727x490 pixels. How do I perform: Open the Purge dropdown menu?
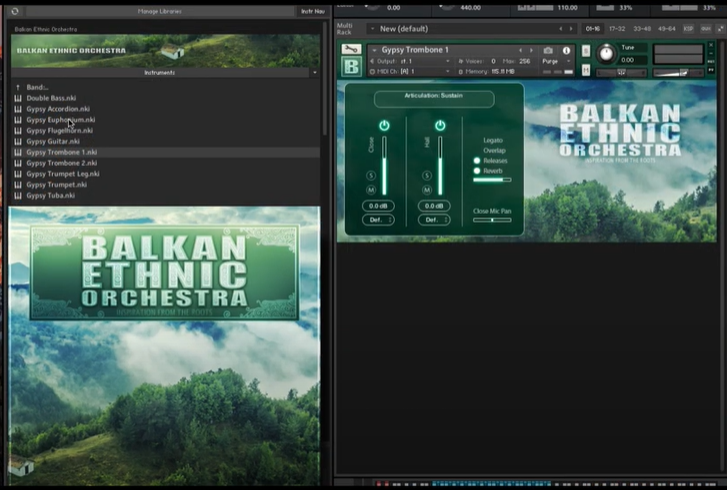point(556,61)
